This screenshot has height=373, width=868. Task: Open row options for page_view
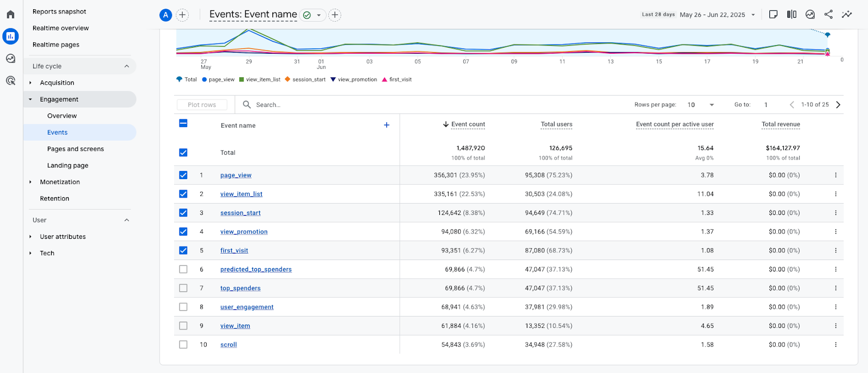(835, 175)
